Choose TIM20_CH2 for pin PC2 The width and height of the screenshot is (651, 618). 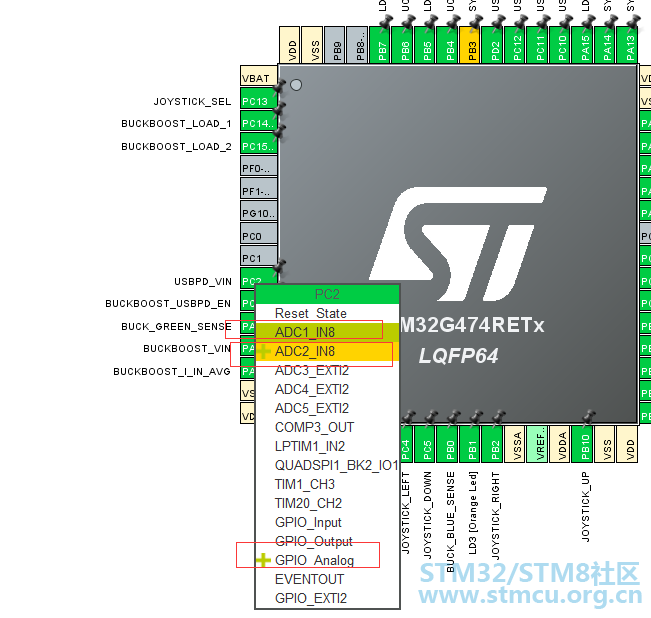tap(327, 503)
